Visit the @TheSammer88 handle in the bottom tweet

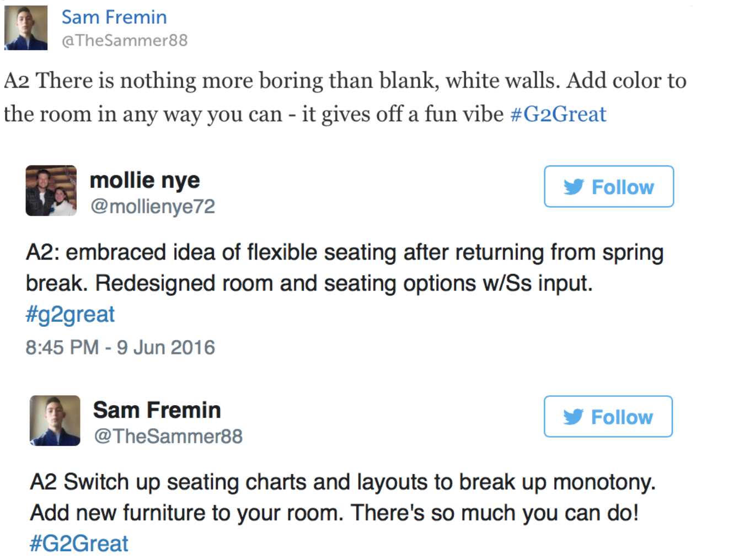pos(168,436)
